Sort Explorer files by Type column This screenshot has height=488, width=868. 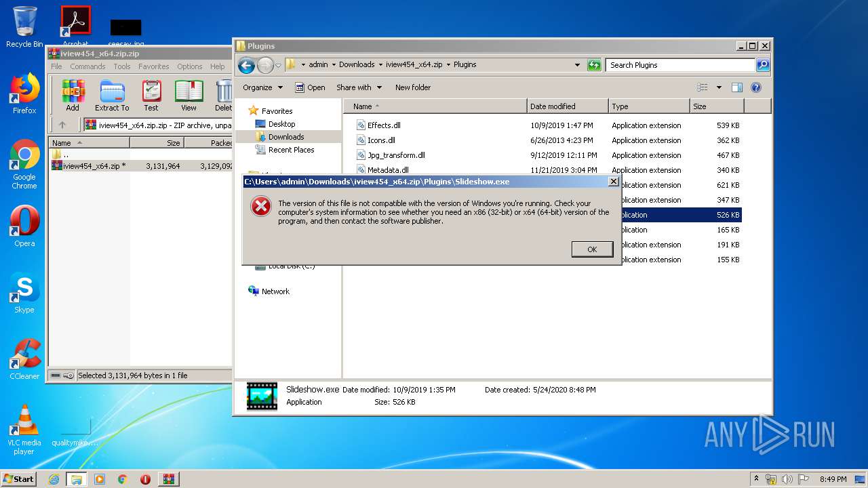tap(648, 106)
